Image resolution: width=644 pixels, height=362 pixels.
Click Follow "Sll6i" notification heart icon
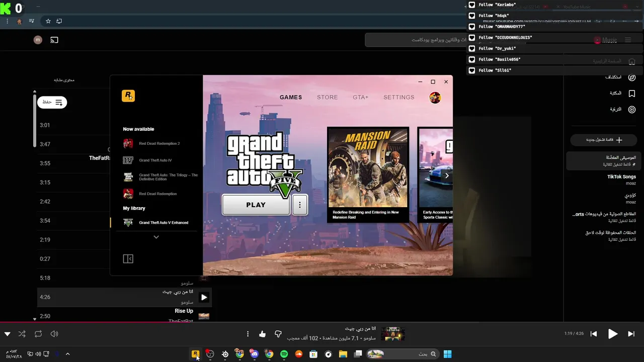pos(472,70)
